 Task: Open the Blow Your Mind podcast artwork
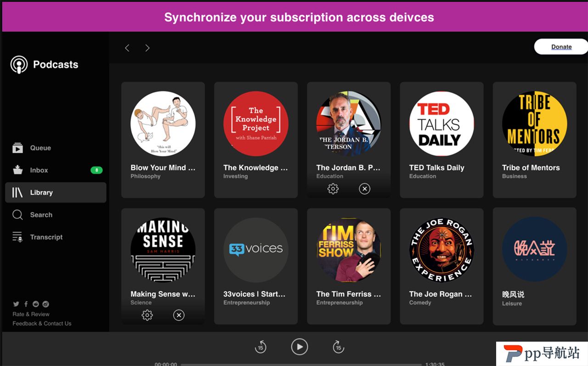pyautogui.click(x=163, y=124)
